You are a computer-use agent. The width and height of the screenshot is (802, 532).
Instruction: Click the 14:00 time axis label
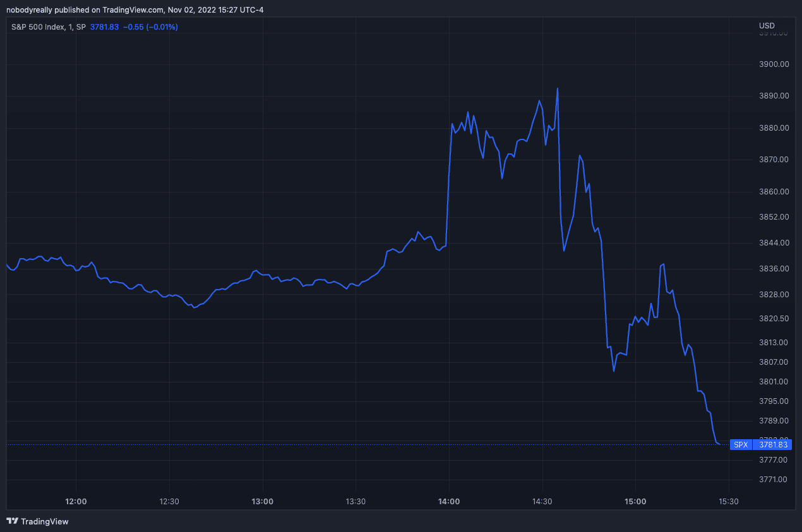point(449,502)
